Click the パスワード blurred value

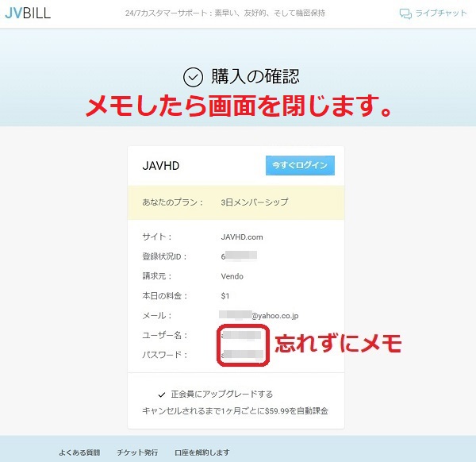pyautogui.click(x=242, y=355)
